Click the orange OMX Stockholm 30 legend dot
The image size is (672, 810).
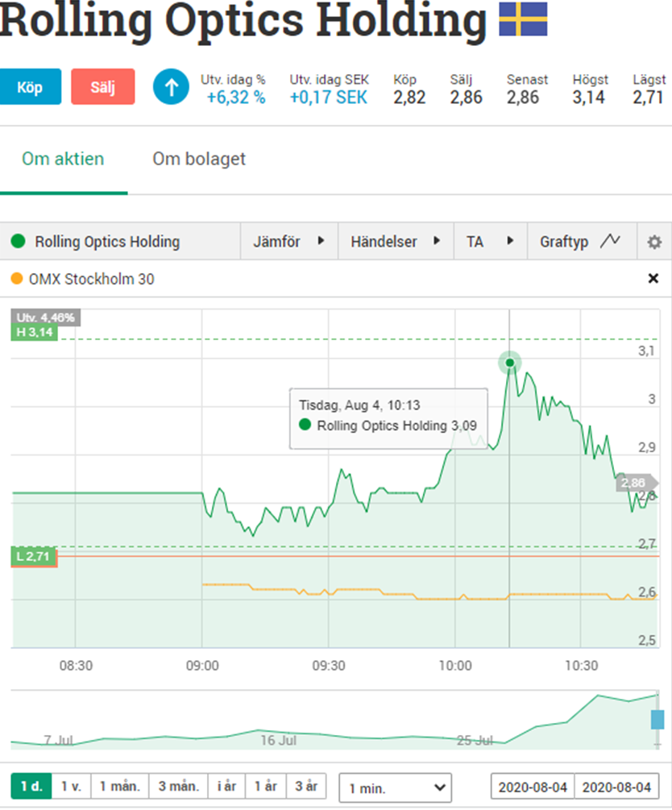[x=17, y=279]
